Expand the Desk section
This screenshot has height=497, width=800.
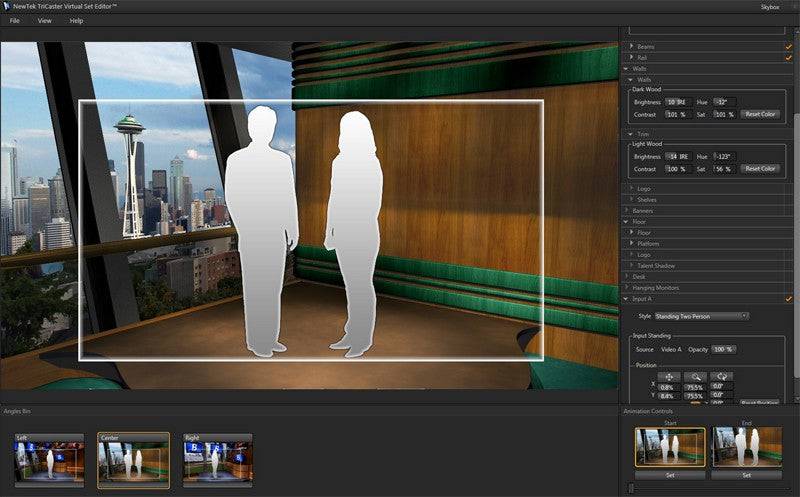click(x=627, y=277)
